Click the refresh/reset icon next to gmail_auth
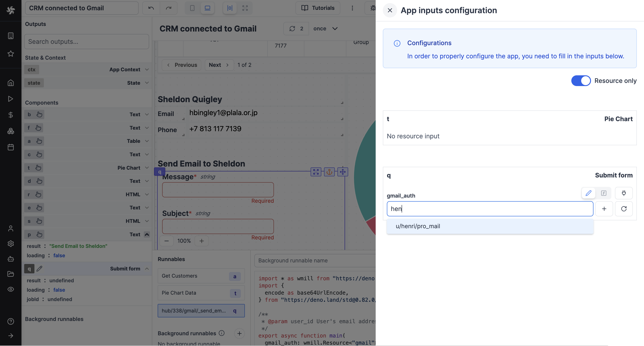Image resolution: width=644 pixels, height=346 pixels. [x=624, y=209]
